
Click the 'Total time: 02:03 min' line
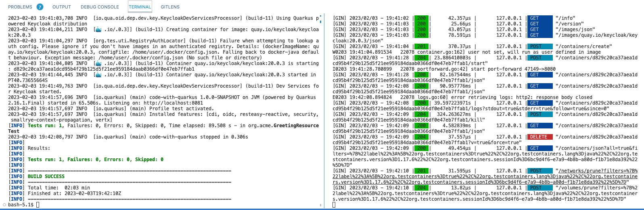[x=49, y=188]
